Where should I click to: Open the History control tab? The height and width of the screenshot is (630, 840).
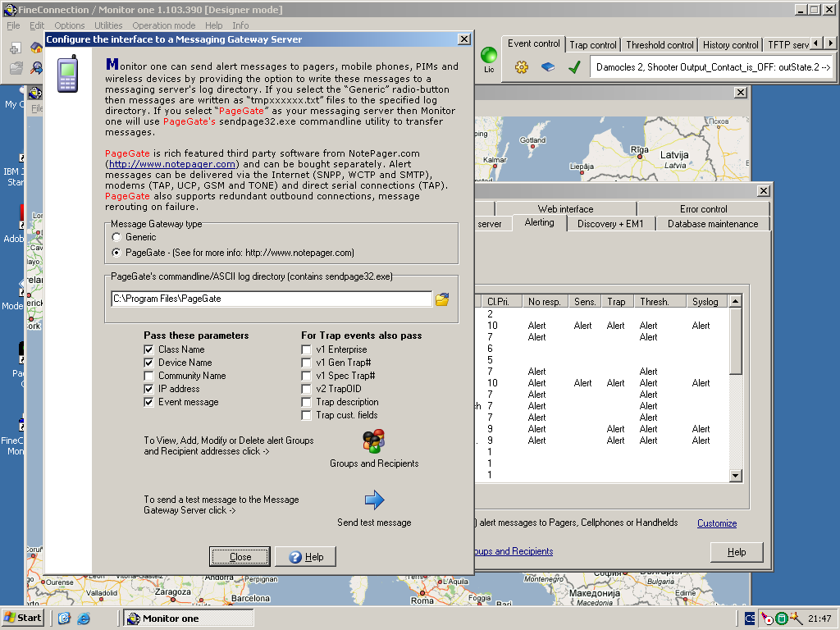pos(731,45)
